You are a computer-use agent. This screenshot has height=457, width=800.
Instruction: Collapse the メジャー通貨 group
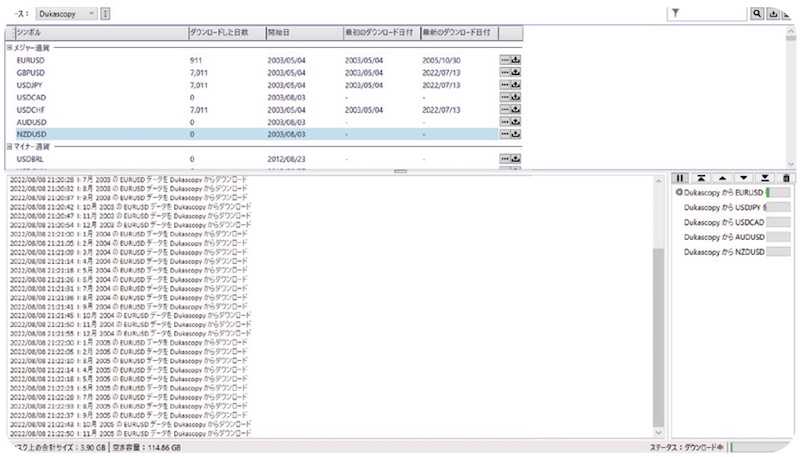pyautogui.click(x=10, y=47)
